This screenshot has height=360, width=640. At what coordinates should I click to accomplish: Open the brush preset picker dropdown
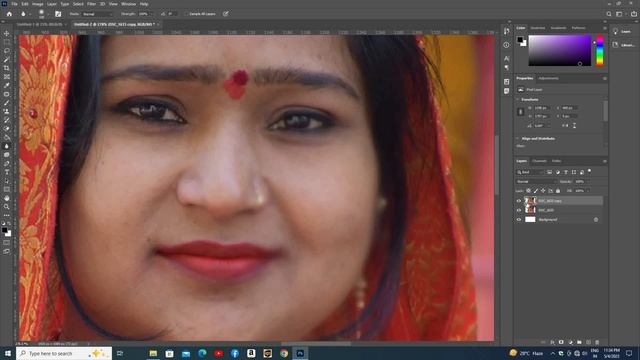49,14
